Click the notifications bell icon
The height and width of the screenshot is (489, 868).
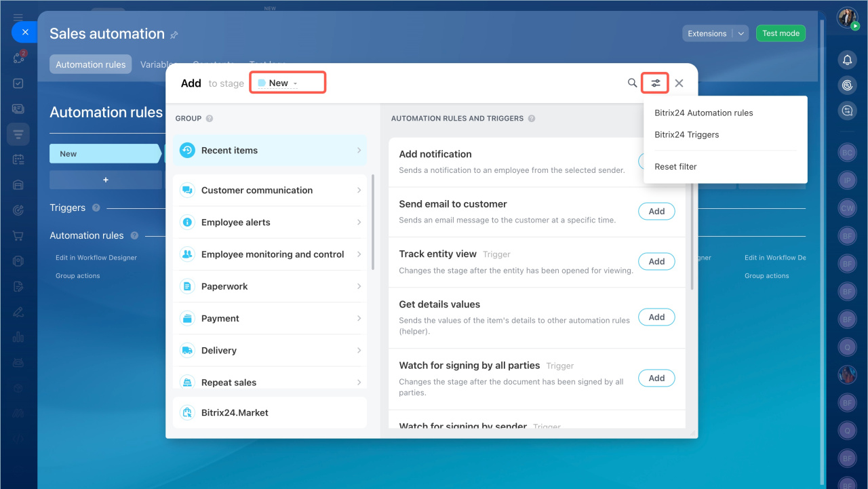[847, 60]
